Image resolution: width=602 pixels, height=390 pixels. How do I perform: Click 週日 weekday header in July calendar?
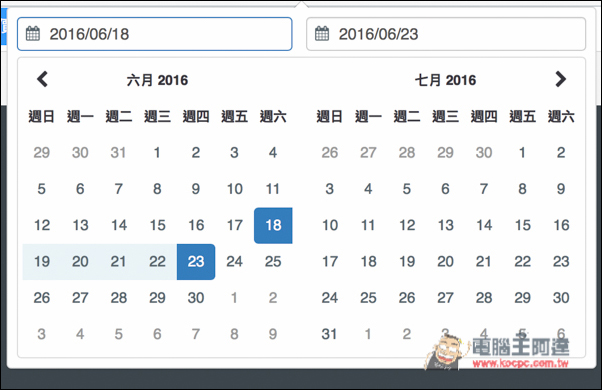(329, 116)
